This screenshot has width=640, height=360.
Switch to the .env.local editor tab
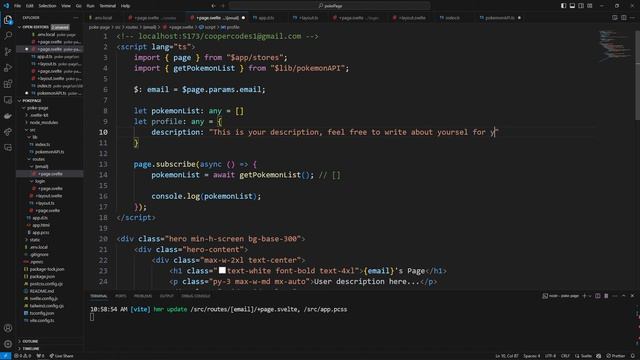point(103,18)
